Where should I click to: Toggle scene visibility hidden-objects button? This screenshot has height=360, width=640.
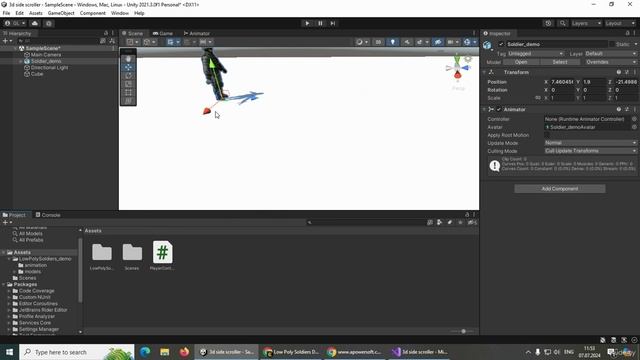click(x=438, y=42)
